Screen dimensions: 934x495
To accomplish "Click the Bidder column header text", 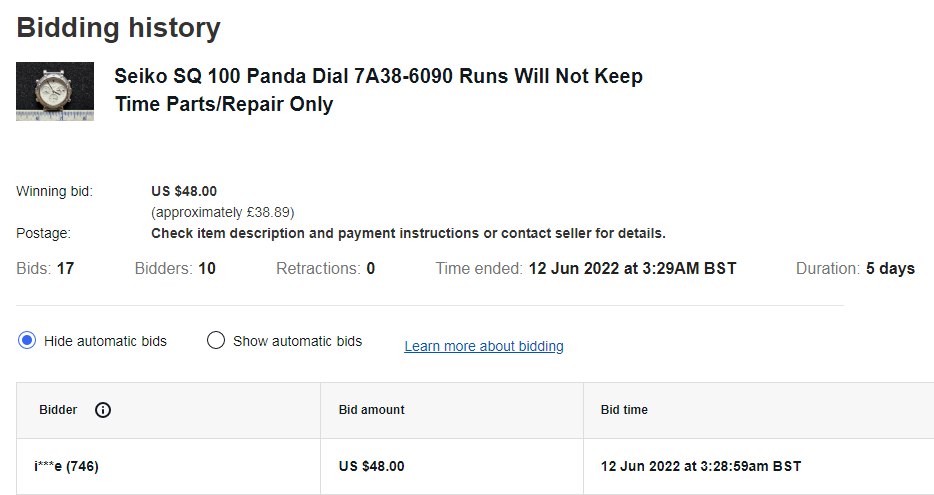I will pos(58,410).
